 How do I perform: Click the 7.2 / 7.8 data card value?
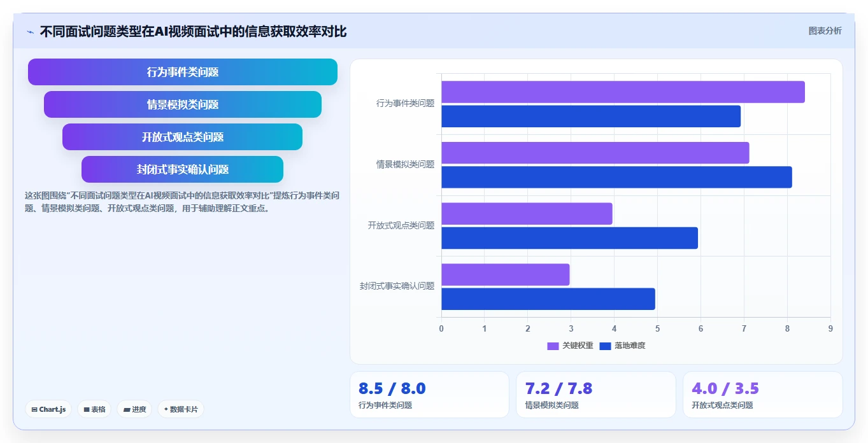tap(559, 388)
